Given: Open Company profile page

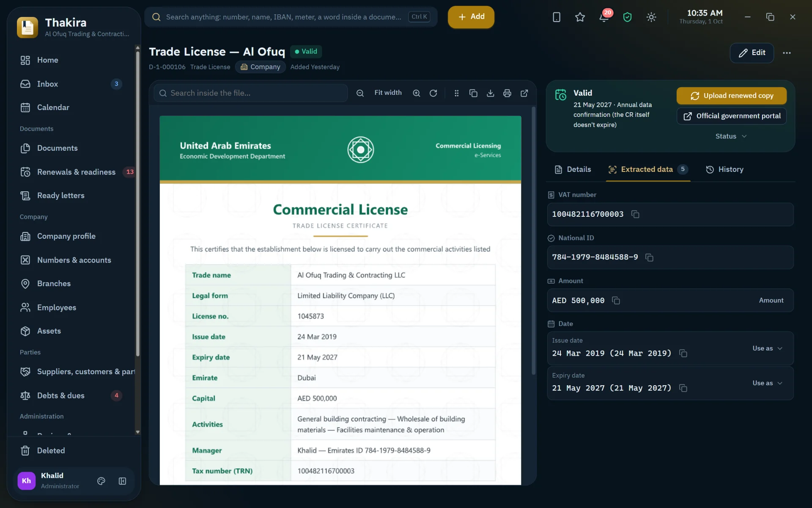Looking at the screenshot, I should click(71, 236).
